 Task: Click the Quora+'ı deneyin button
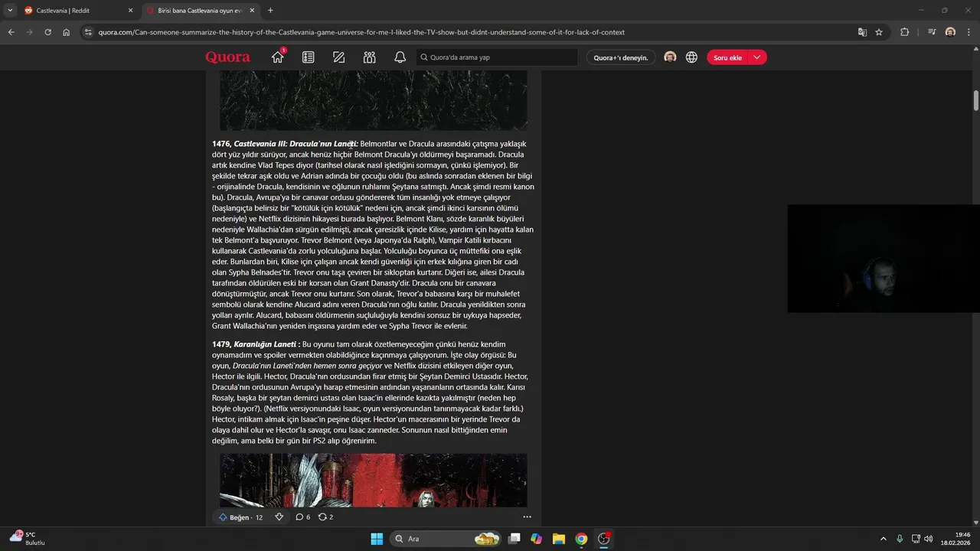(621, 57)
